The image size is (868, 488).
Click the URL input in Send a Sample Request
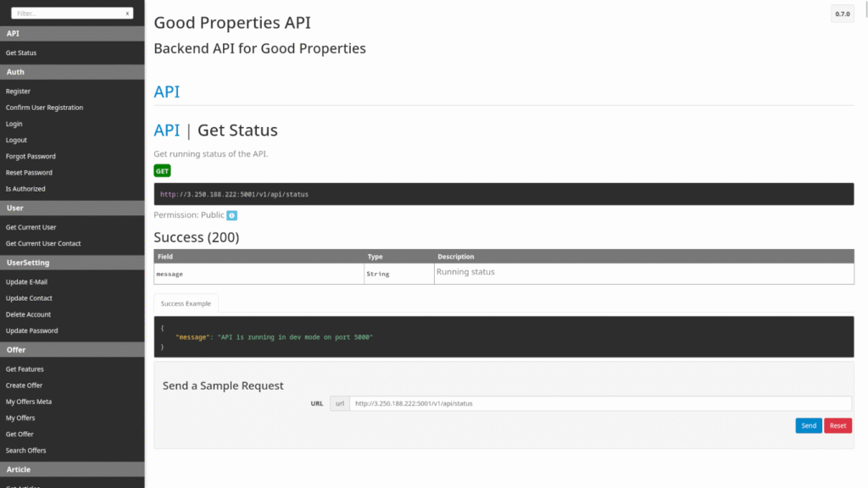pos(593,403)
